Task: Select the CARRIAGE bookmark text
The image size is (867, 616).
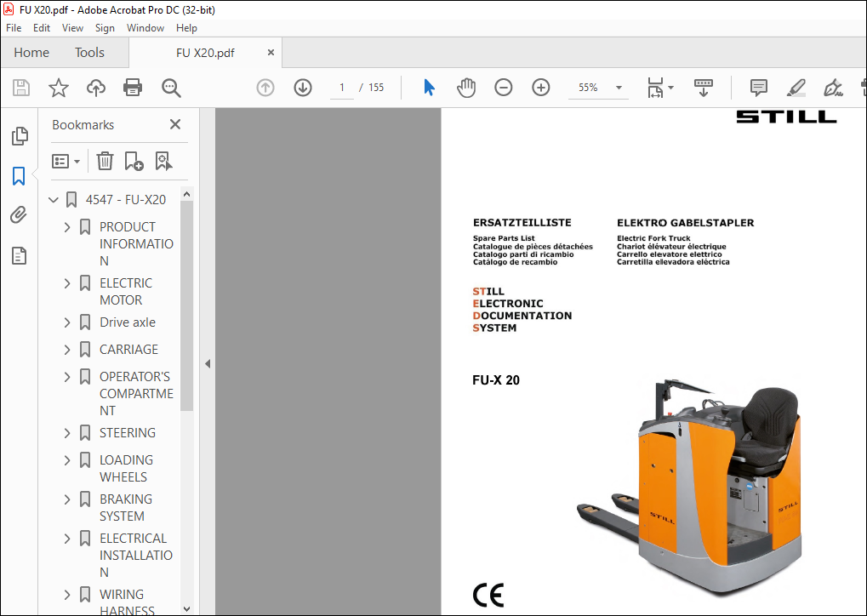Action: coord(128,350)
